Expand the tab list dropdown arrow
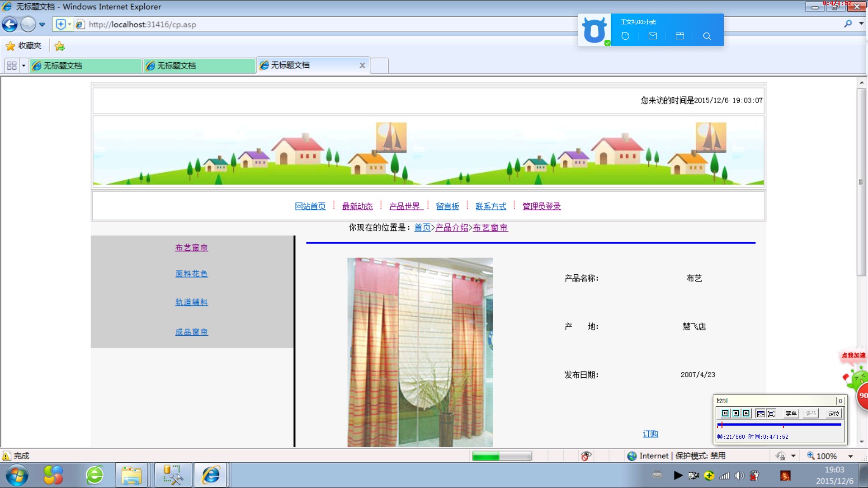Image resolution: width=868 pixels, height=488 pixels. click(x=24, y=66)
